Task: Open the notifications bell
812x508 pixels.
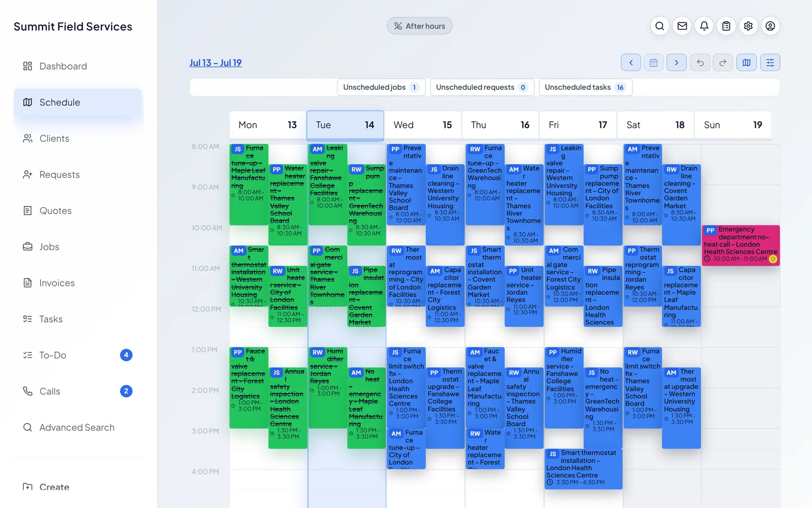Action: point(704,26)
